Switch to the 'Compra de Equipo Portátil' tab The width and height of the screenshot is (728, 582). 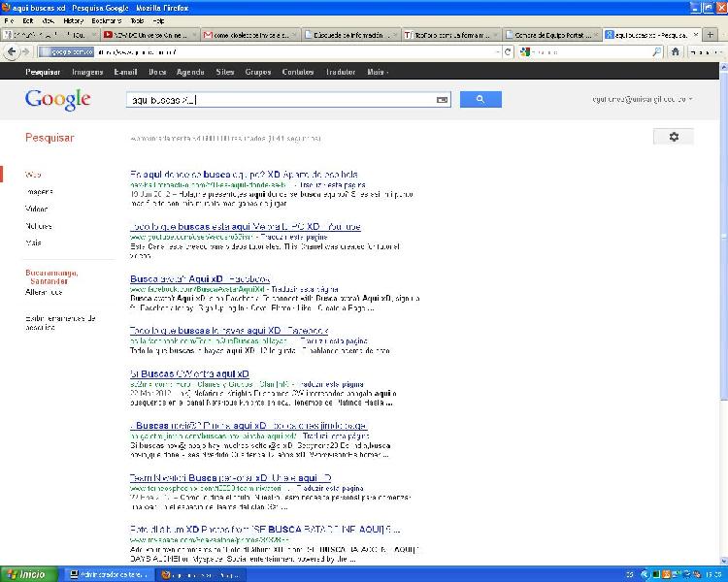552,35
